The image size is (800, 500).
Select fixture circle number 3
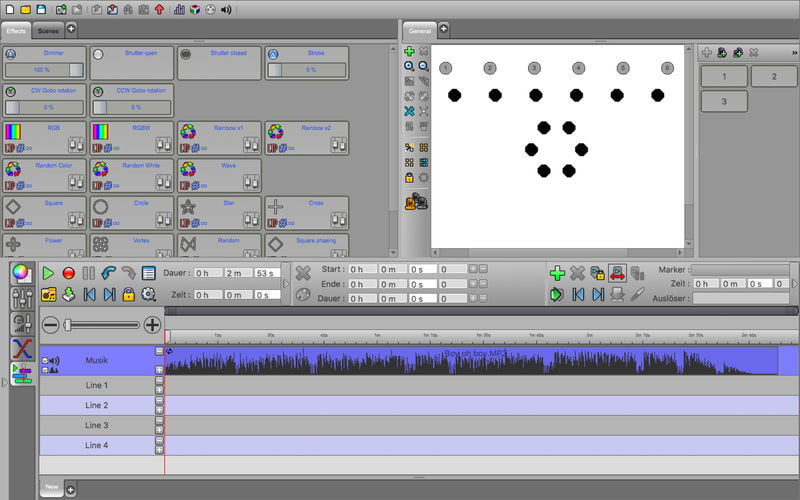coord(534,68)
